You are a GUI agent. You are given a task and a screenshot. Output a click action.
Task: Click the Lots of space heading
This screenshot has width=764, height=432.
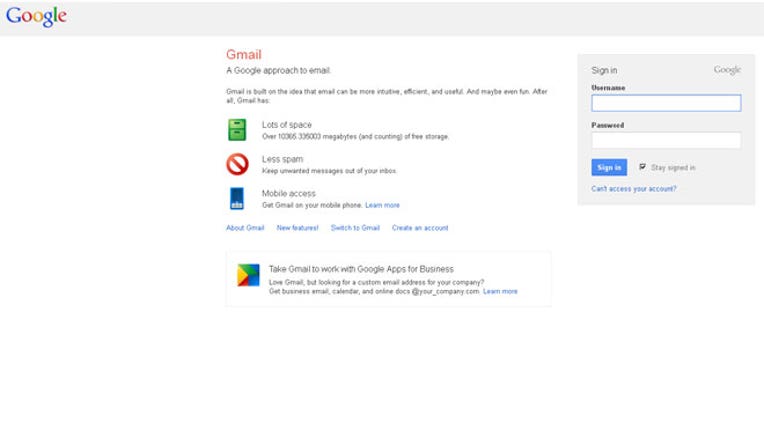(x=286, y=125)
